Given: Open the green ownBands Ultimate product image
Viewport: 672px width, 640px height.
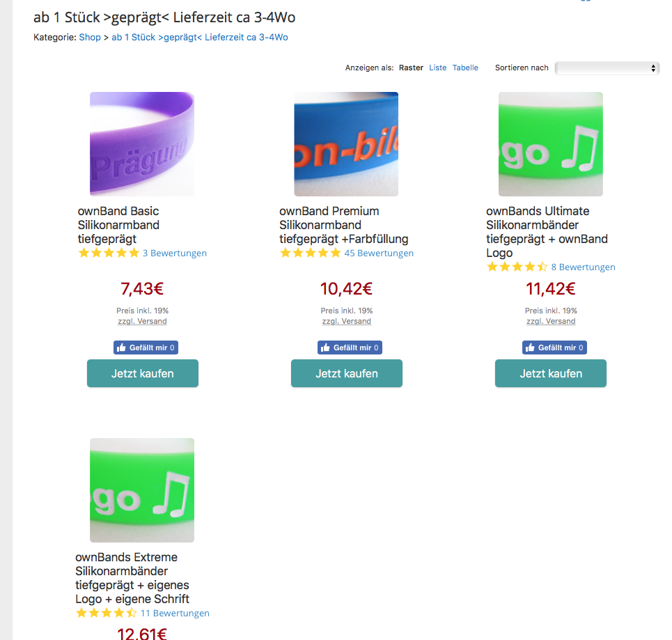Looking at the screenshot, I should pyautogui.click(x=550, y=144).
